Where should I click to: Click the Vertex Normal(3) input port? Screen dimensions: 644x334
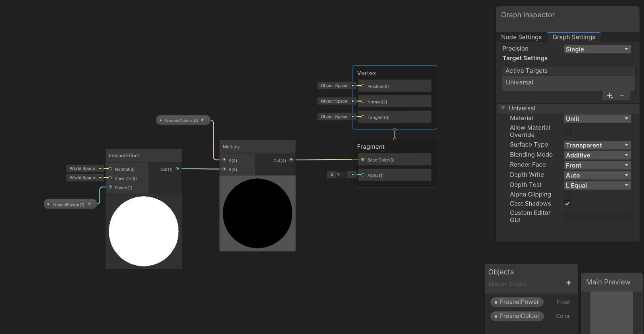(363, 101)
